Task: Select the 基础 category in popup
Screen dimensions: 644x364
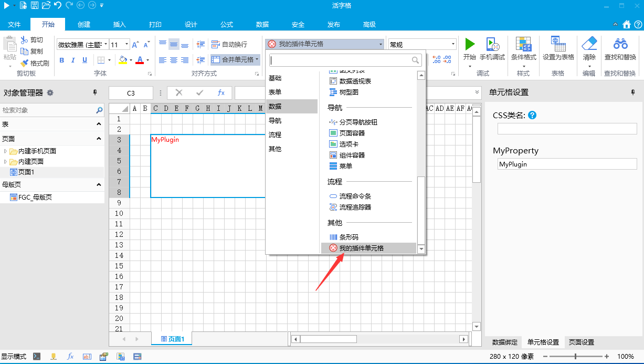Action: click(x=292, y=78)
